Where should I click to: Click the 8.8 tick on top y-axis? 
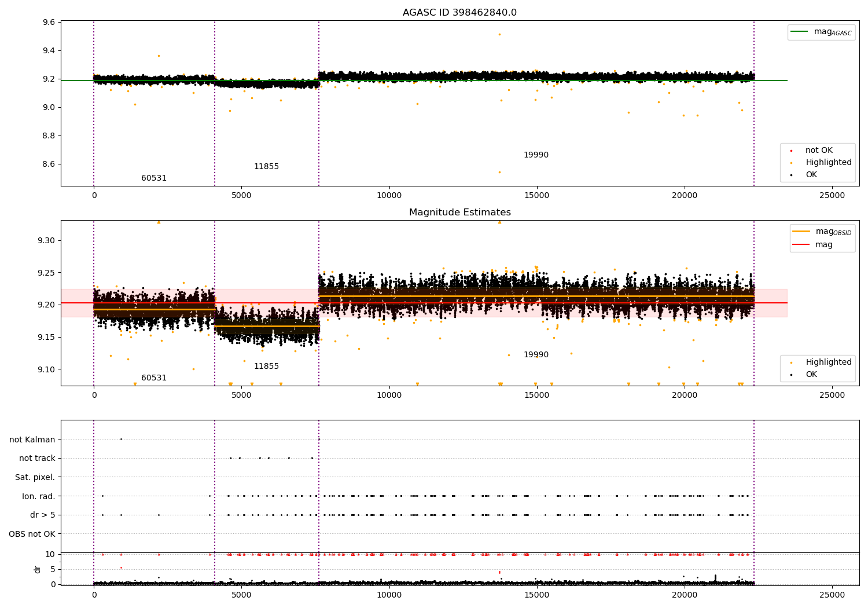pos(49,136)
